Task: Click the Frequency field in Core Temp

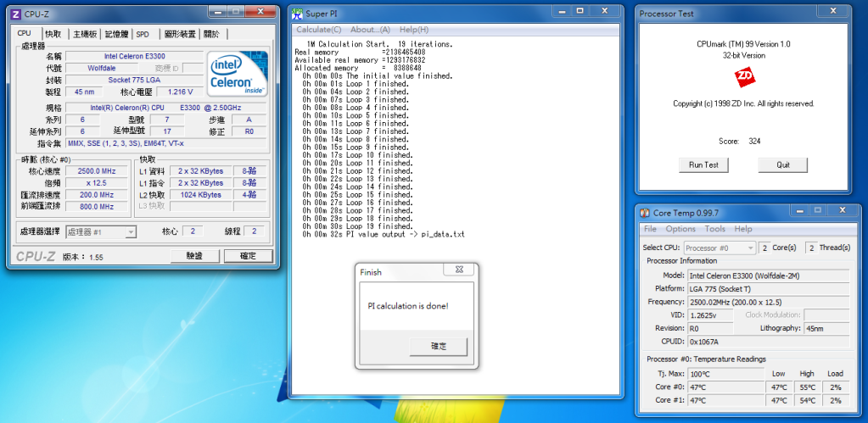Action: coord(768,302)
